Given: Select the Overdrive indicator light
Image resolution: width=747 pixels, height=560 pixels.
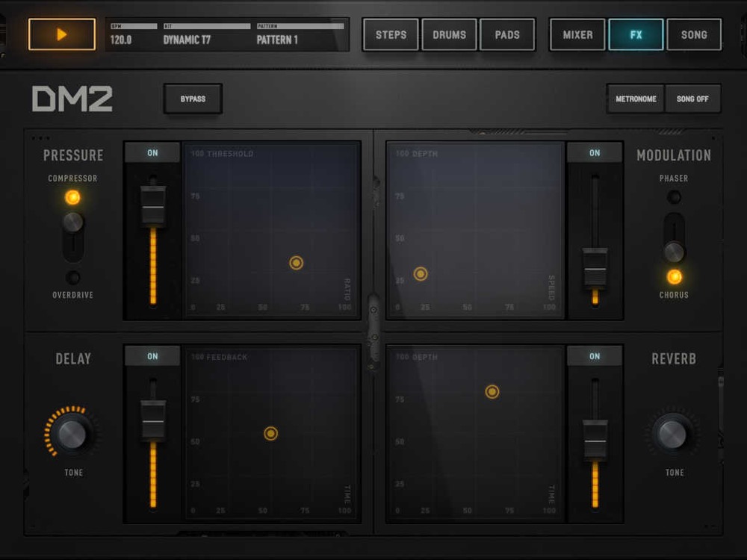Looking at the screenshot, I should coord(72,278).
